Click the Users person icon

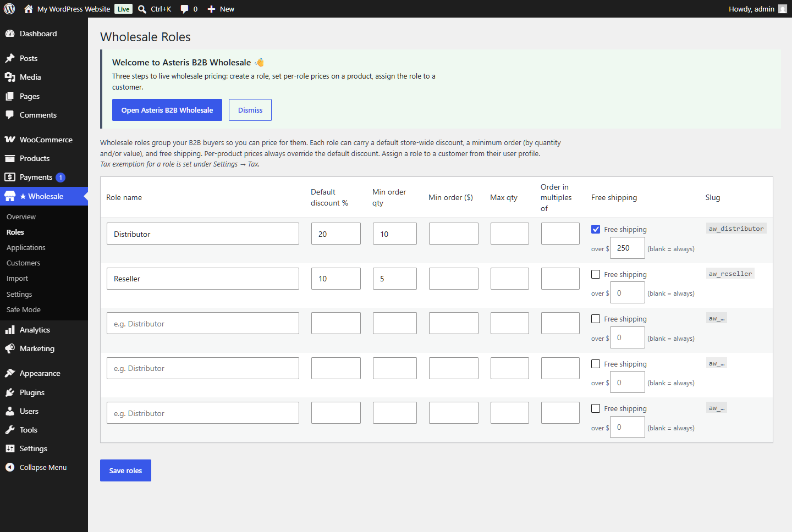tap(10, 411)
